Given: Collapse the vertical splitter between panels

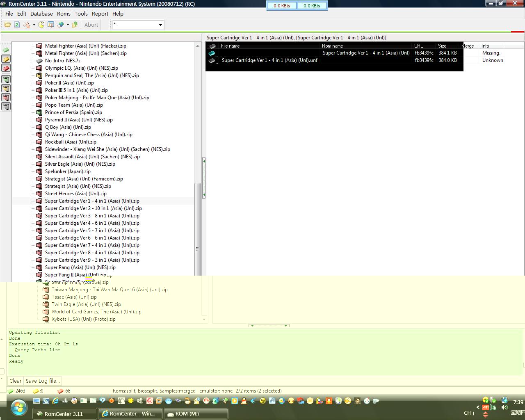Looking at the screenshot, I should [x=204, y=178].
